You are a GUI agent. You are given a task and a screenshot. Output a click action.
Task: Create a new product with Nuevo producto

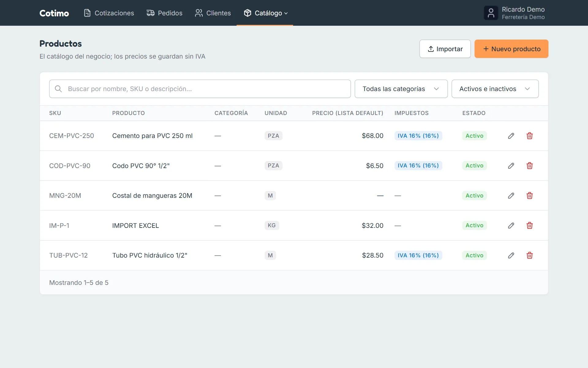tap(511, 49)
